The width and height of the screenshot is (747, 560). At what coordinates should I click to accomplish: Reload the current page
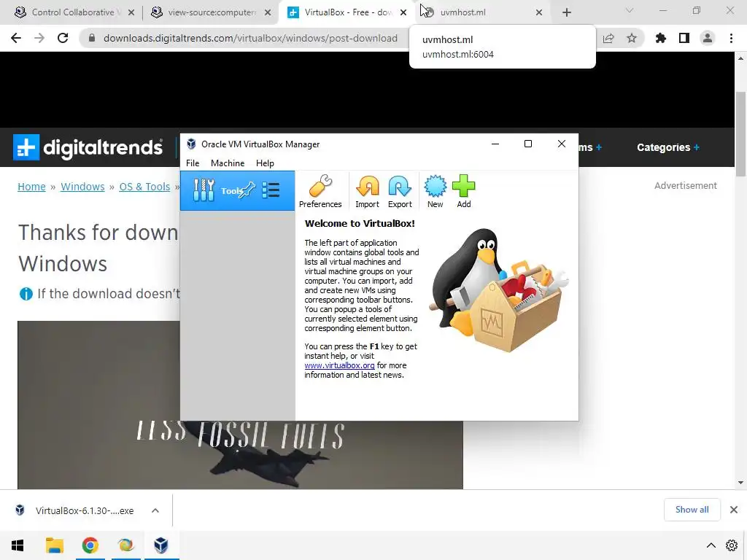tap(63, 38)
